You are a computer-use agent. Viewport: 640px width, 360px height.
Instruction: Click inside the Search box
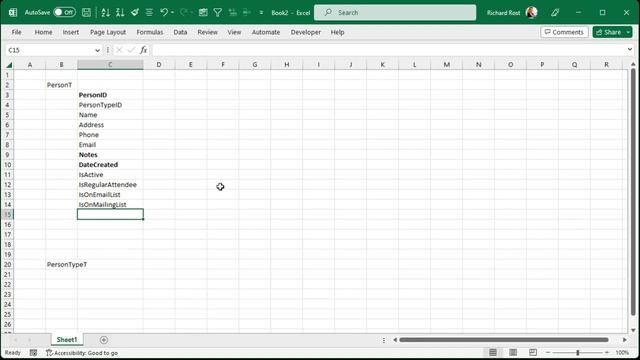pyautogui.click(x=395, y=13)
